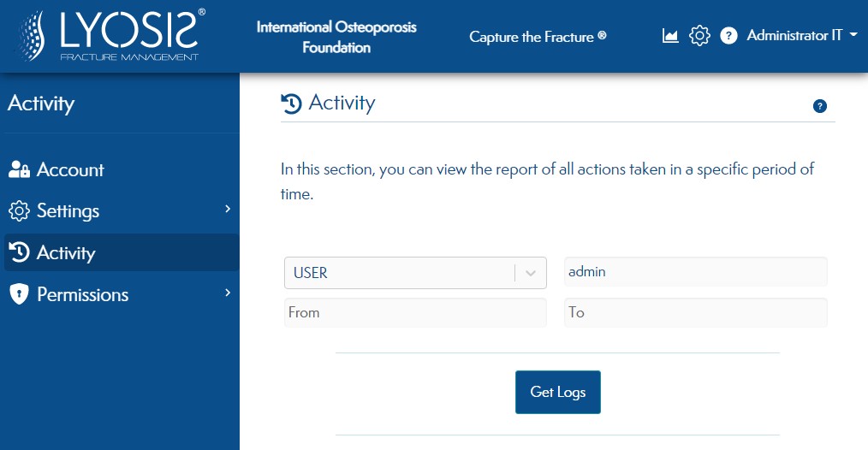Expand the Settings submenu chevron
Image resolution: width=868 pixels, height=450 pixels.
click(x=228, y=209)
